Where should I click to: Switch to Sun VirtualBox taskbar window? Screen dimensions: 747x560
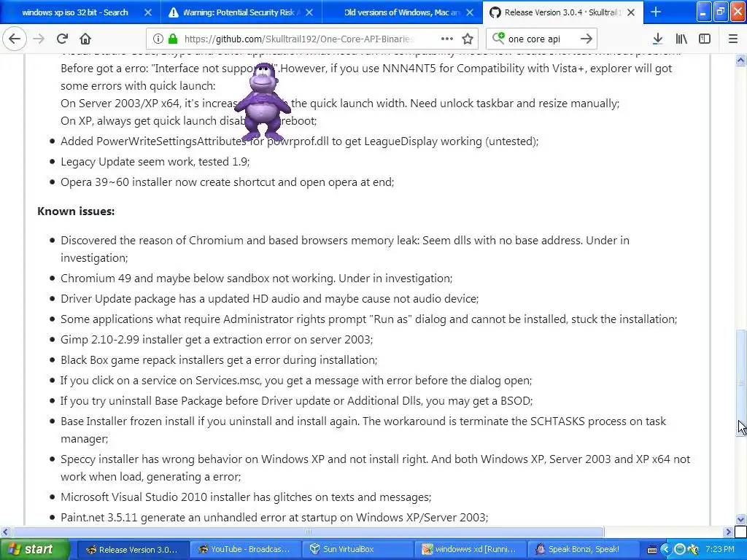coord(357,550)
